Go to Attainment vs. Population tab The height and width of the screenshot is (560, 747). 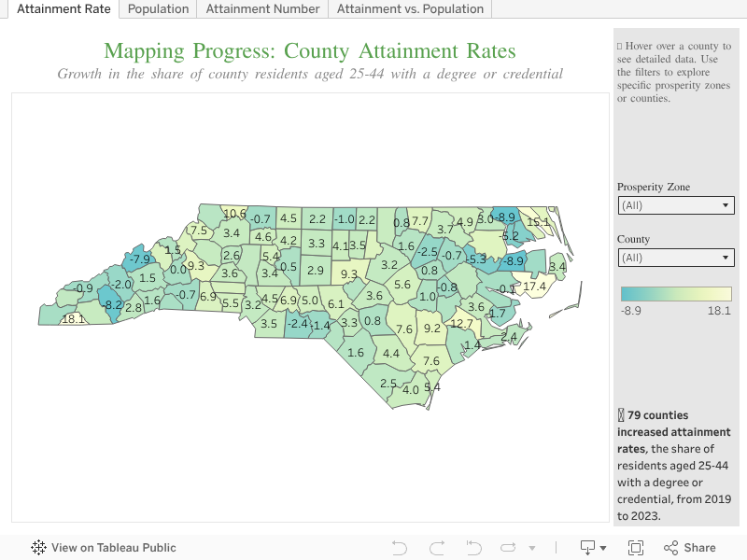(x=410, y=9)
